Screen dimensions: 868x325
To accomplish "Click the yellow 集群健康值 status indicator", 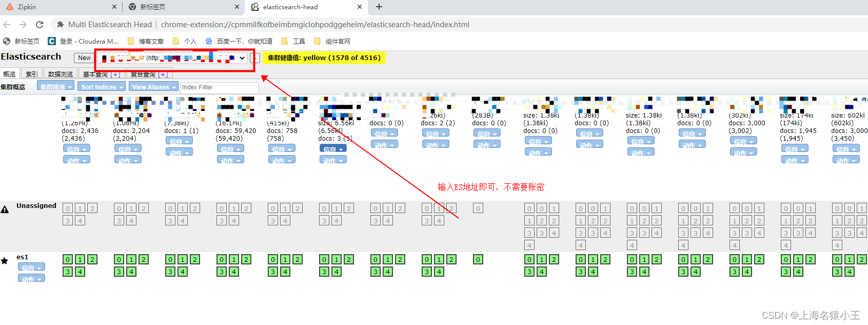I will coord(324,58).
